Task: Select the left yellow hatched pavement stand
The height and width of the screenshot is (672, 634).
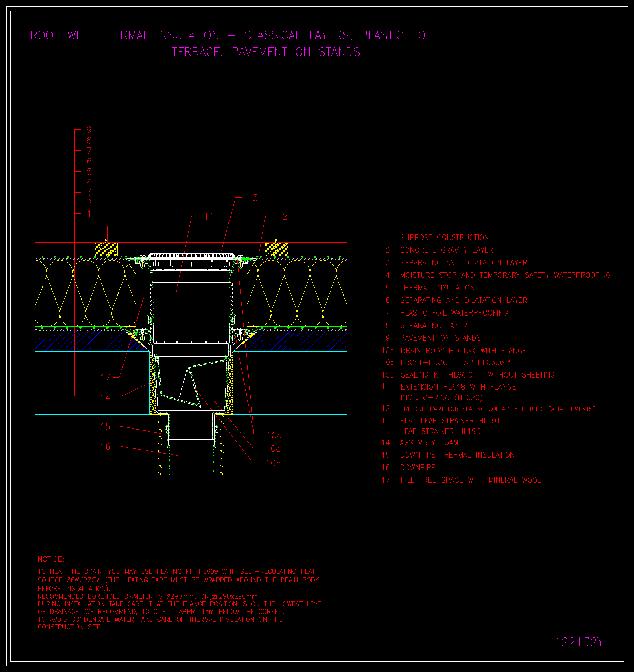Action: (106, 249)
